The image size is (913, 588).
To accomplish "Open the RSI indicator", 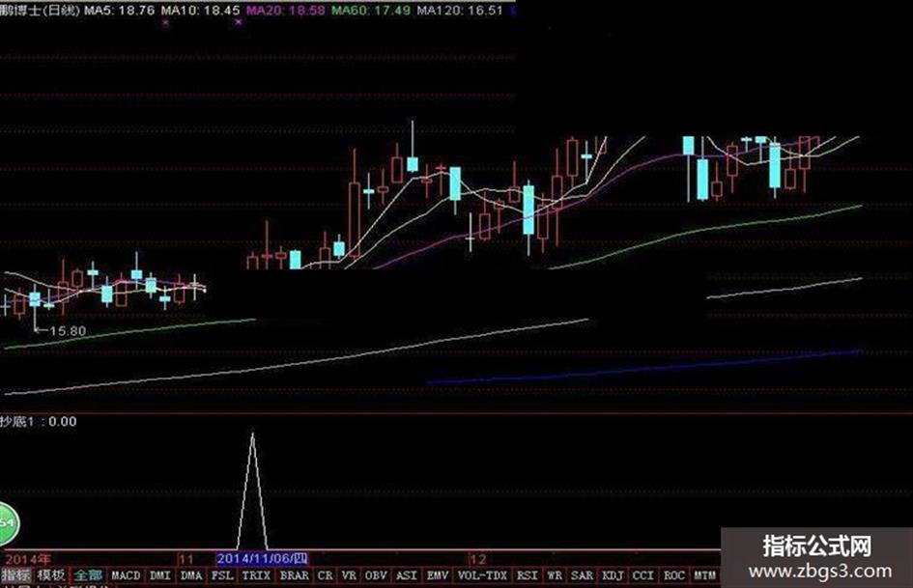I will tap(527, 575).
